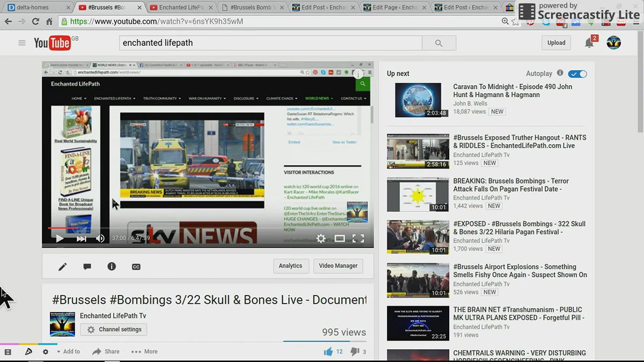644x362 pixels.
Task: Open the player settings gear
Action: coord(321,239)
